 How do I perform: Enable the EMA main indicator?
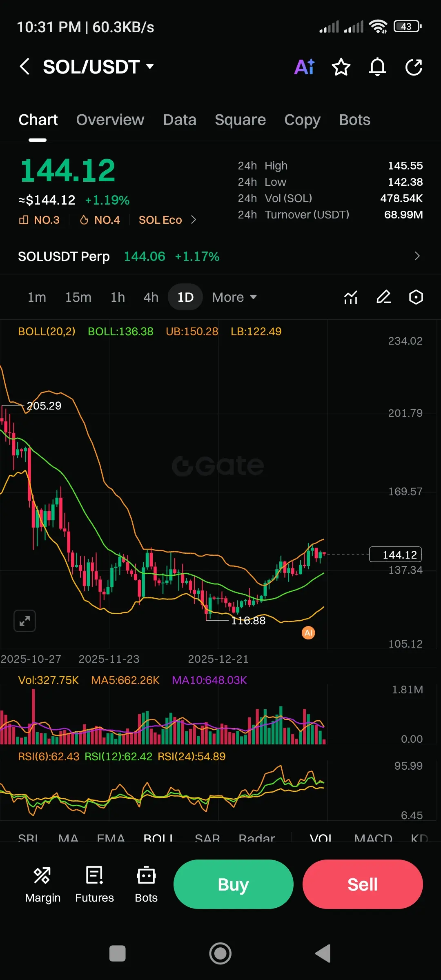(111, 837)
